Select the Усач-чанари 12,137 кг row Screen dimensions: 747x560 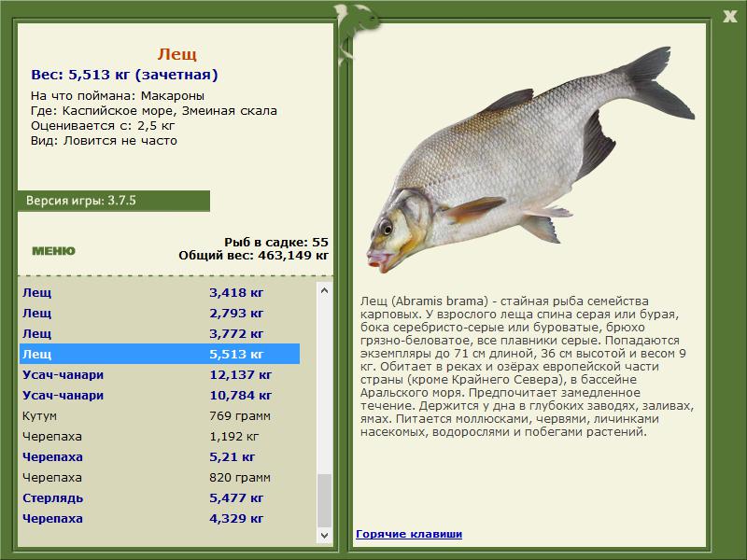click(160, 375)
